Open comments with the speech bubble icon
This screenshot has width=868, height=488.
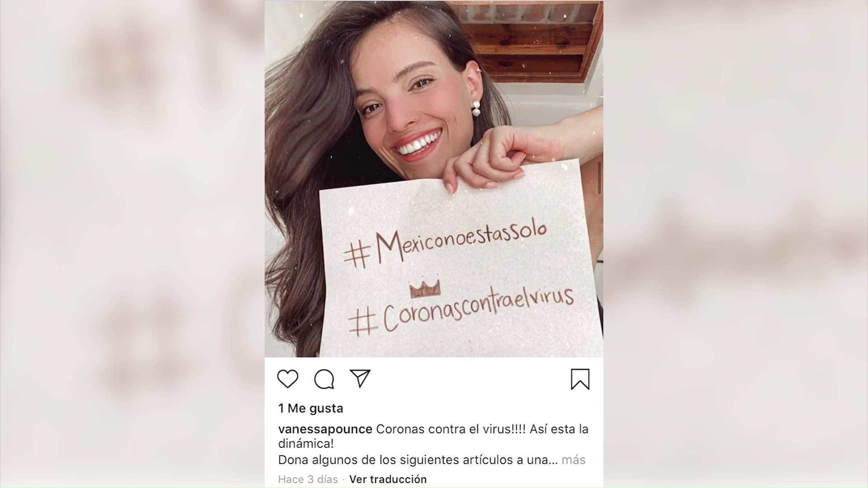click(x=324, y=379)
